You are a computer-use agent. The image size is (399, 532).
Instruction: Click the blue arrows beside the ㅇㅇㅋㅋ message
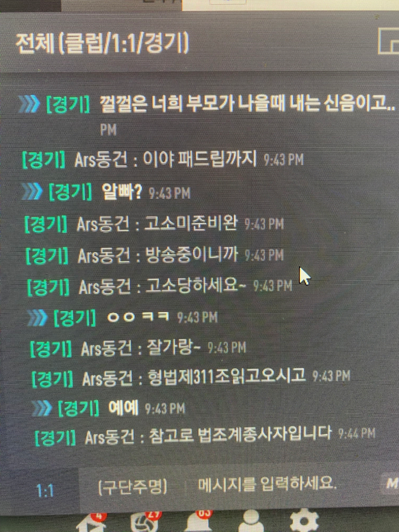pyautogui.click(x=37, y=318)
